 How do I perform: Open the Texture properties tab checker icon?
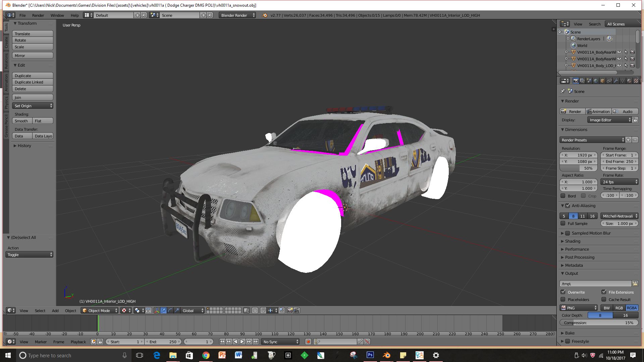click(x=636, y=81)
